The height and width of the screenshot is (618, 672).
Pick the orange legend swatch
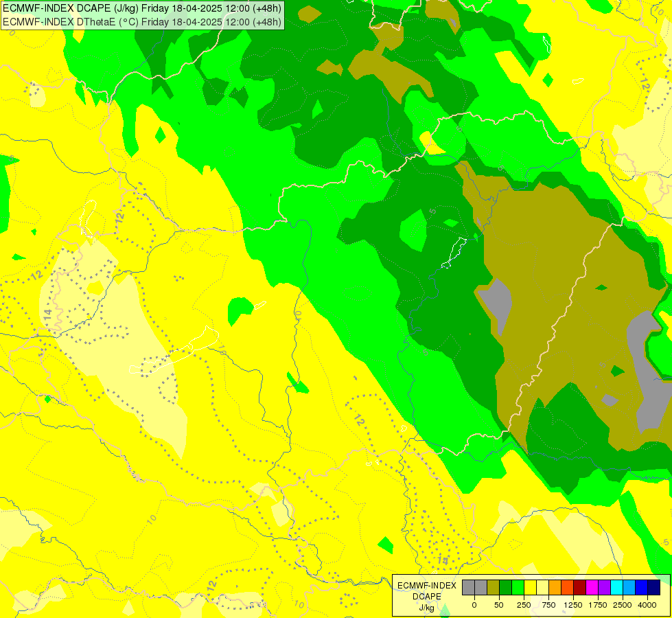555,588
